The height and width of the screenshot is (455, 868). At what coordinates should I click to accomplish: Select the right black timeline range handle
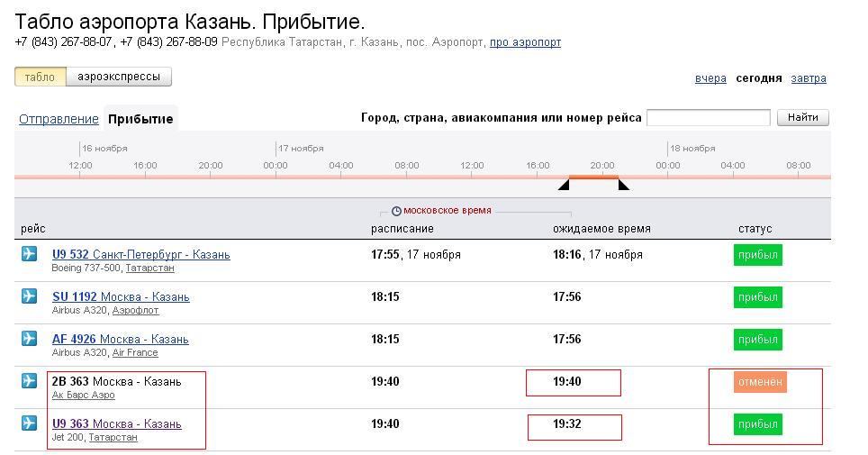point(624,184)
